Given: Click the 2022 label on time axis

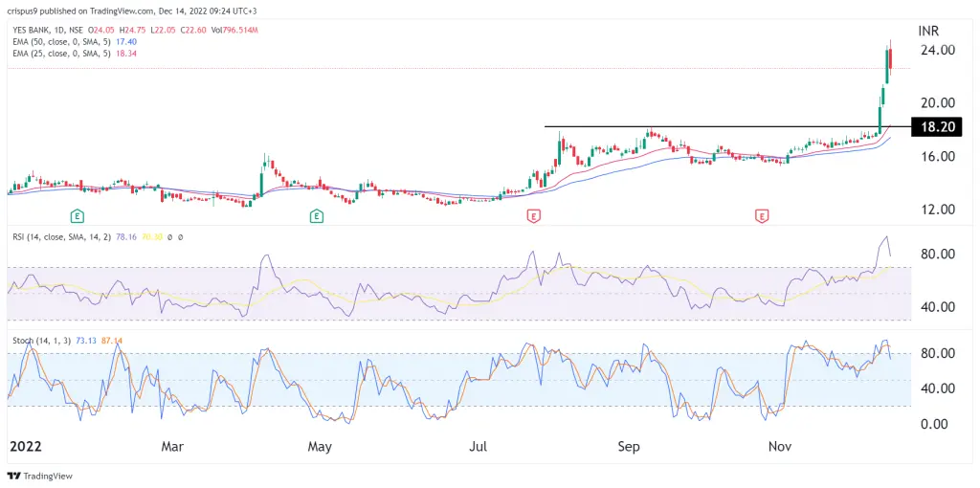Looking at the screenshot, I should [x=26, y=448].
